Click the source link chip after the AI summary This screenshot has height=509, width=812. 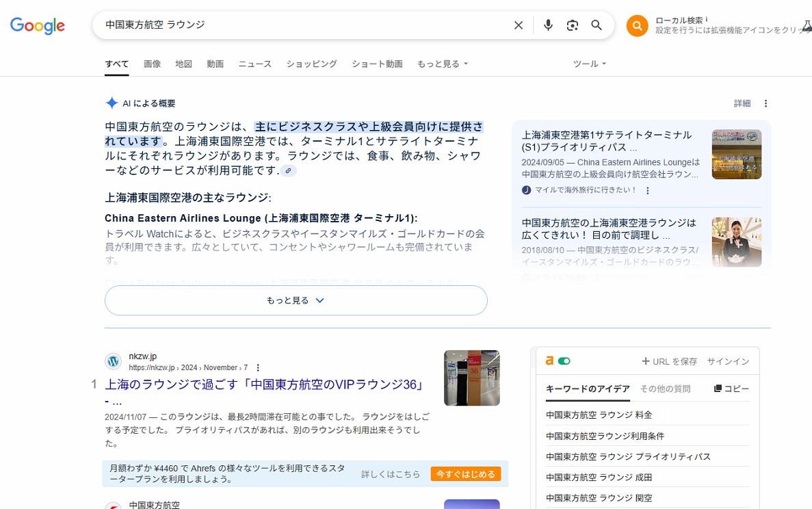tap(289, 170)
